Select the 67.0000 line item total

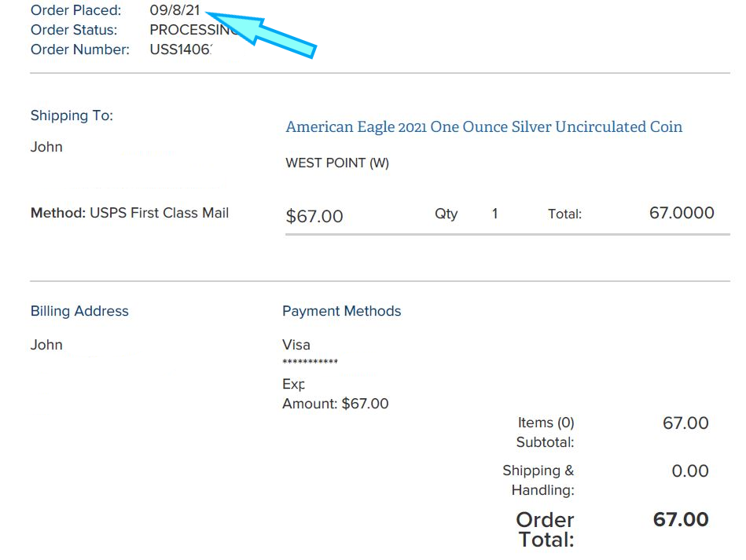[682, 213]
